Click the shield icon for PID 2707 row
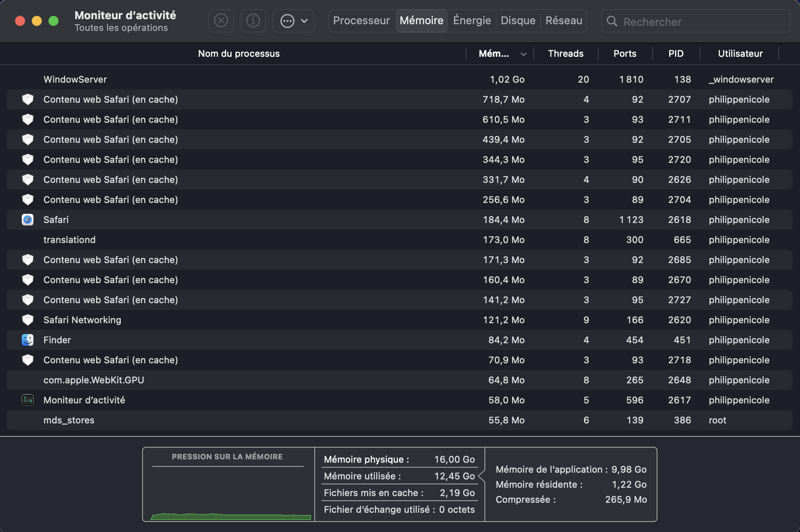 coord(28,99)
